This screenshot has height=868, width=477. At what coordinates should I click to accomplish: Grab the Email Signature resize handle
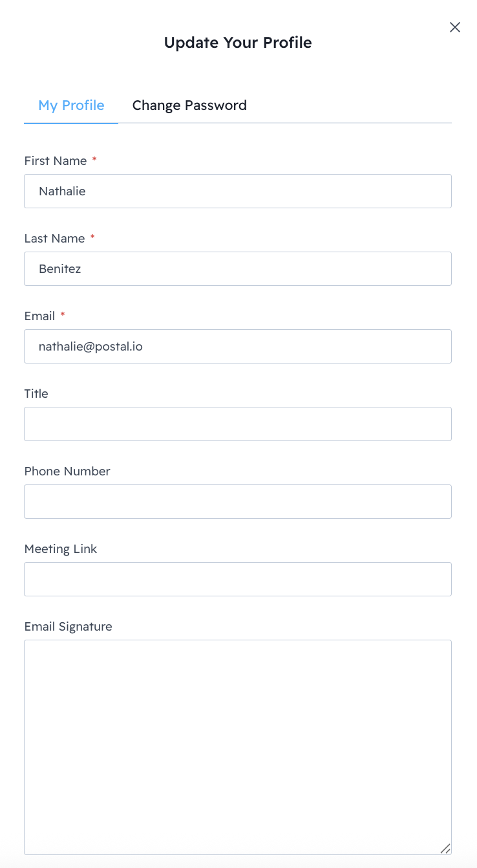pos(445,849)
